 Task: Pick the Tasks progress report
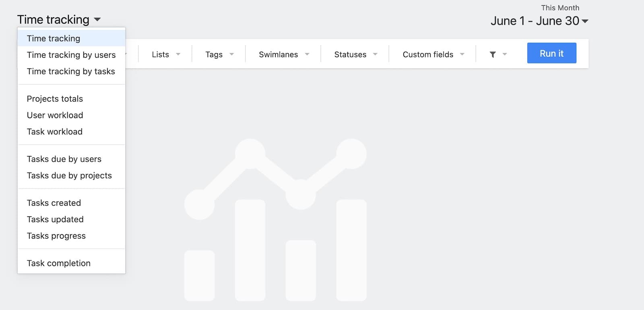[72, 236]
